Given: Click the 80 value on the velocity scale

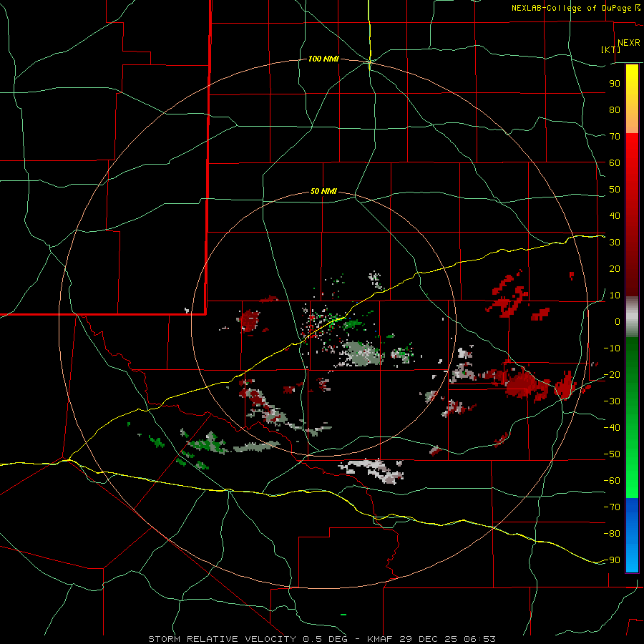Looking at the screenshot, I should click(x=615, y=110).
